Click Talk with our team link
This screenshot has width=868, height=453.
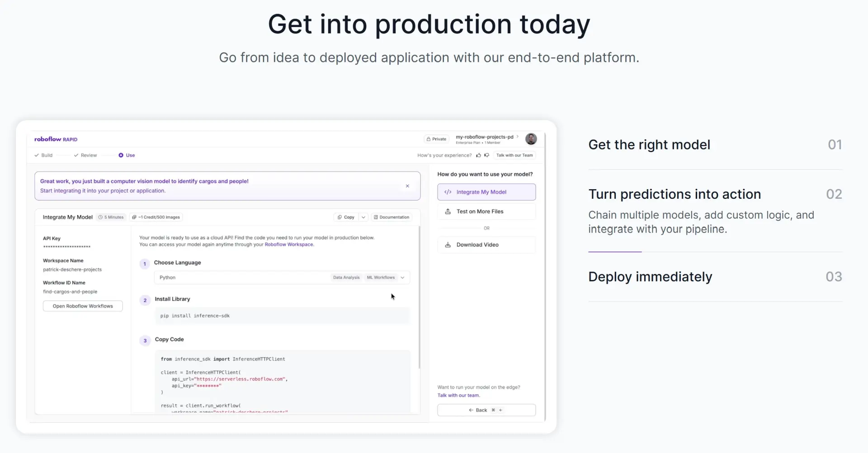(458, 395)
